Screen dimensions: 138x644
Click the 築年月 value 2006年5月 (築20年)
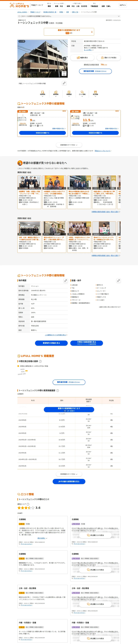click(38, 291)
